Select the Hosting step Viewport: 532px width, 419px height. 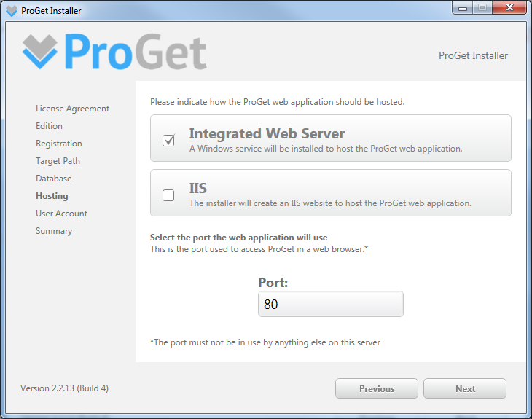point(52,196)
